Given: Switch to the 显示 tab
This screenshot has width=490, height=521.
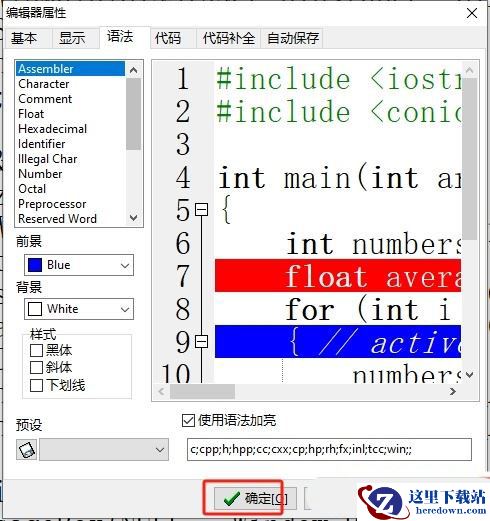Looking at the screenshot, I should (72, 38).
